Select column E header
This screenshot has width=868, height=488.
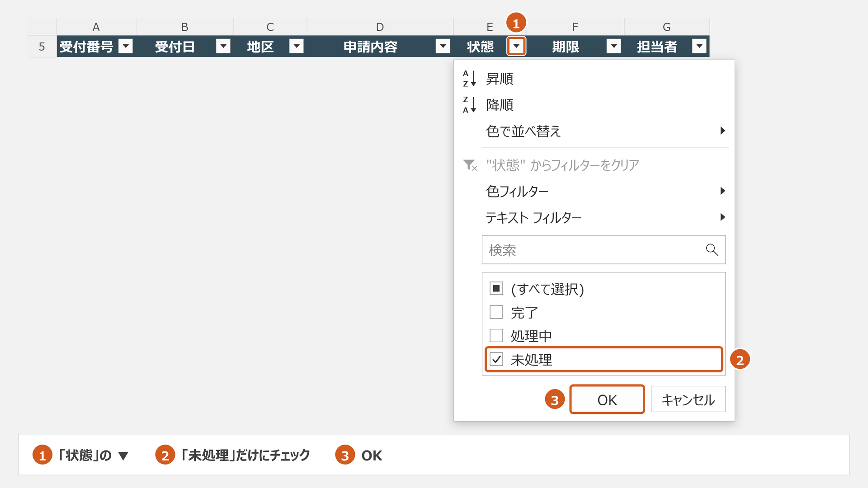pos(490,27)
